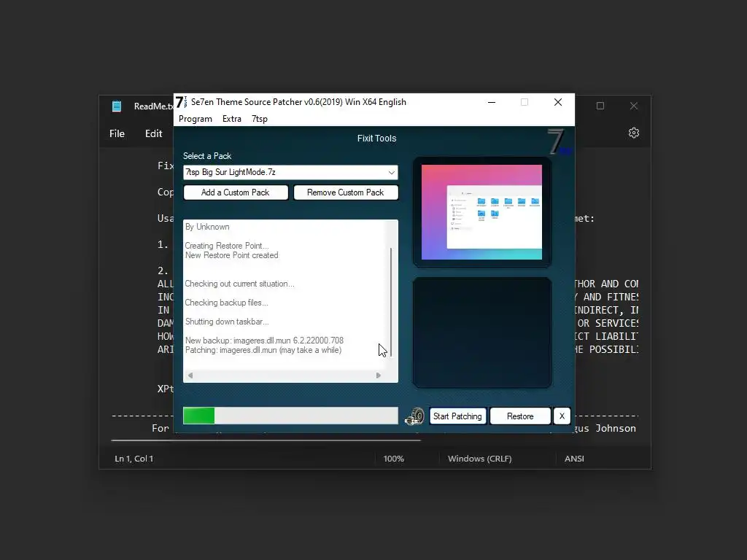
Task: Click the 'By Unknown' log line
Action: (x=207, y=227)
